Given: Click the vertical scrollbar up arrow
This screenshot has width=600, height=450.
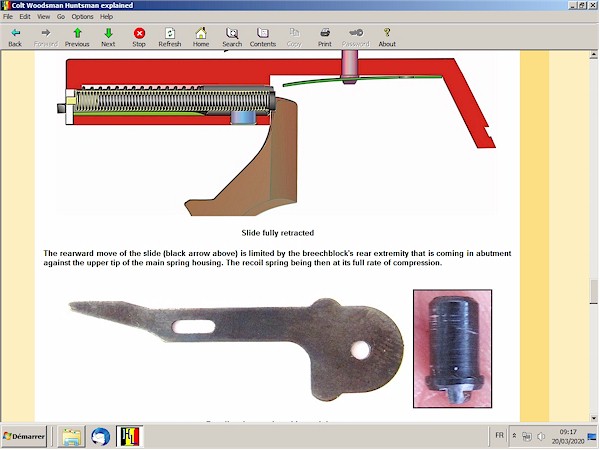Looking at the screenshot, I should point(593,55).
